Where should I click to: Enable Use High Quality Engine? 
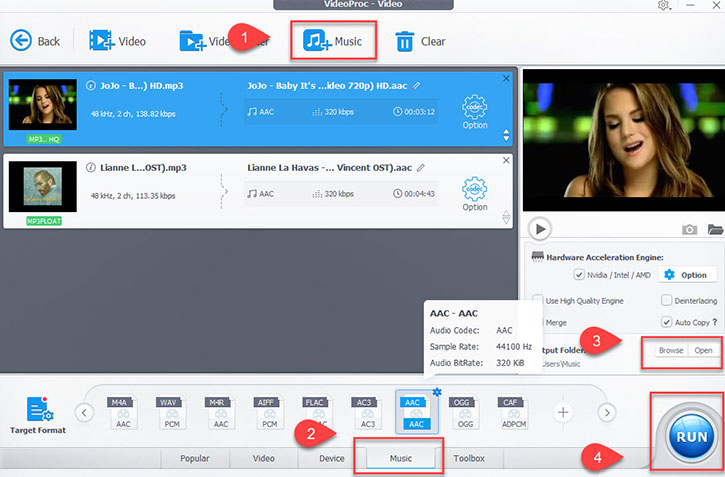(x=538, y=300)
